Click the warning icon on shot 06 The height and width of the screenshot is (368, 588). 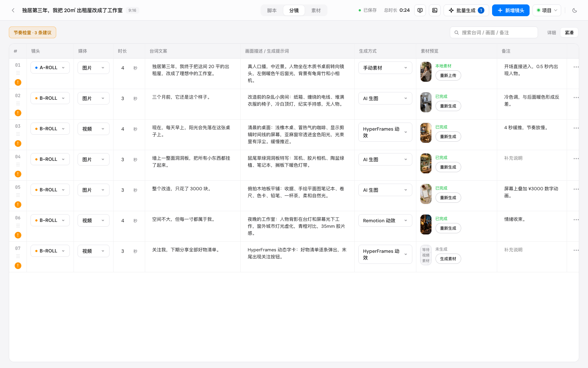18,235
